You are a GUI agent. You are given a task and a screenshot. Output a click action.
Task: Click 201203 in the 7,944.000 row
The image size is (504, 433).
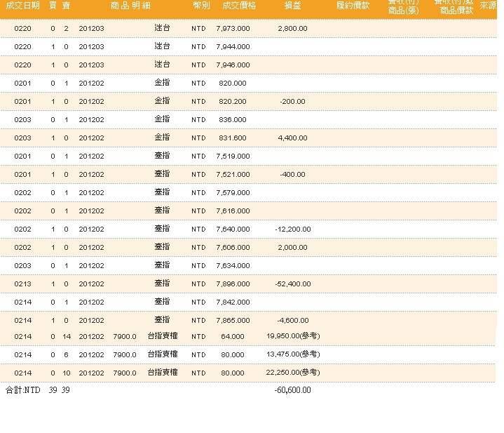(92, 46)
